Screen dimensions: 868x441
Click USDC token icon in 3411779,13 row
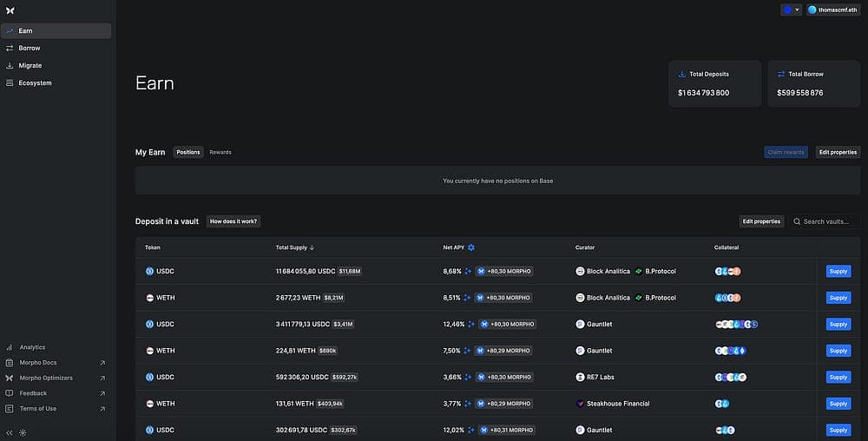[x=149, y=325]
